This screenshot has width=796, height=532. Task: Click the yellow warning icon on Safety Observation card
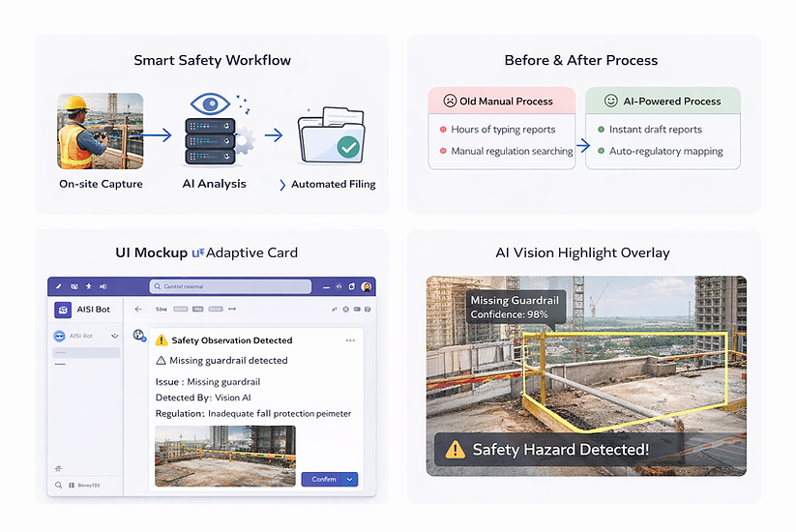(162, 340)
